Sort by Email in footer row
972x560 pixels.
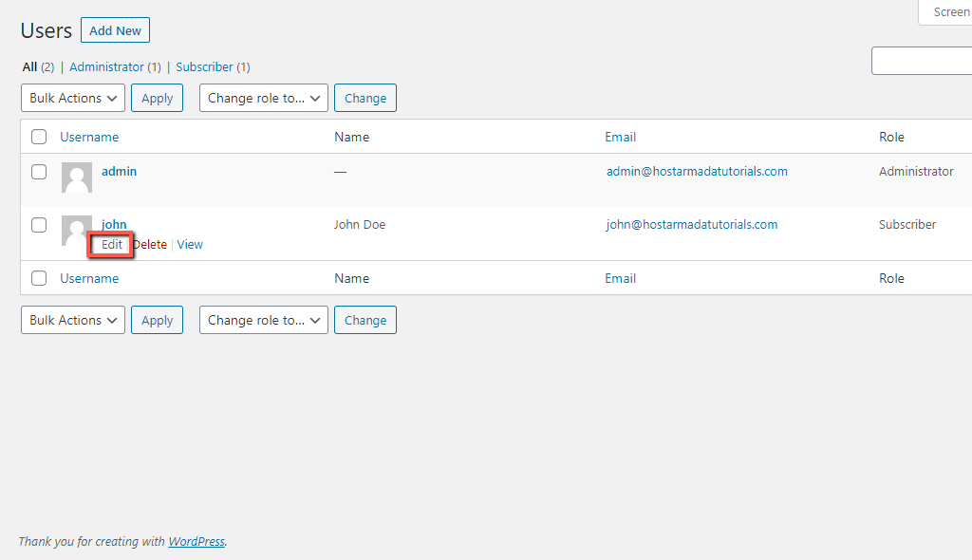tap(621, 278)
